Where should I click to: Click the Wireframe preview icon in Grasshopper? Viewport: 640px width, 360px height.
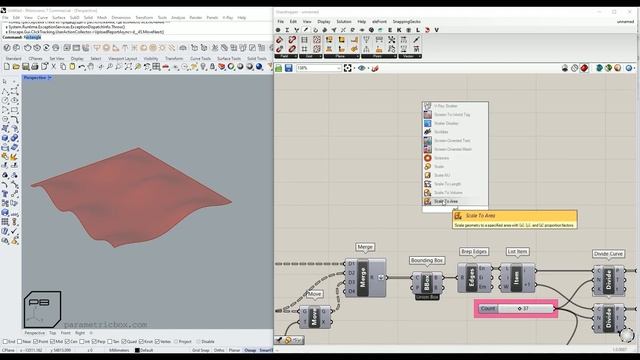574,68
